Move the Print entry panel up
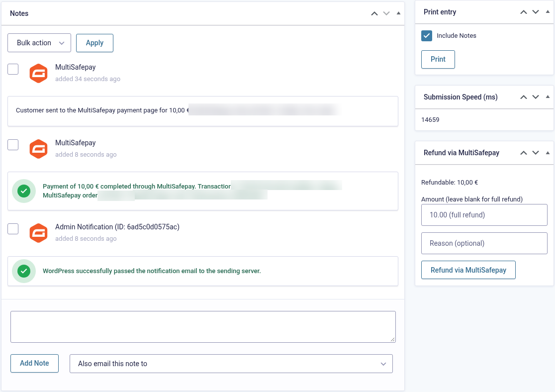555x392 pixels. coord(524,12)
